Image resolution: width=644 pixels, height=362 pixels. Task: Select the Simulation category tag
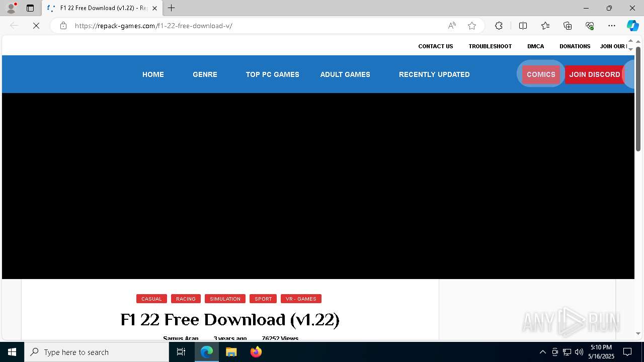tap(225, 299)
